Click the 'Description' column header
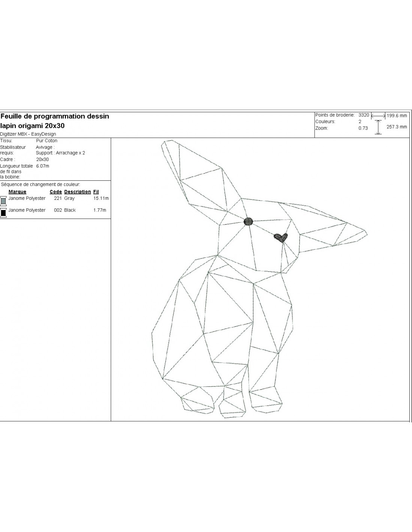The image size is (412, 532). coord(78,192)
